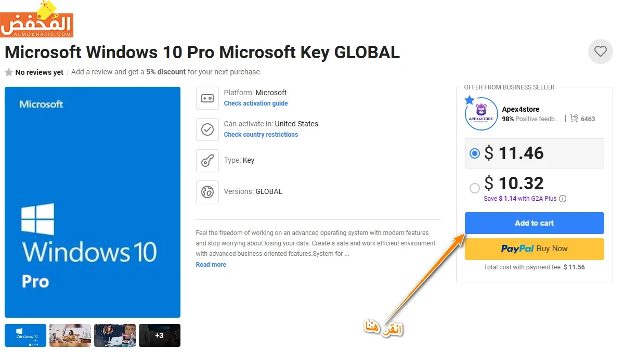Click the G2A Plus info icon
This screenshot has width=624, height=364.
(563, 199)
